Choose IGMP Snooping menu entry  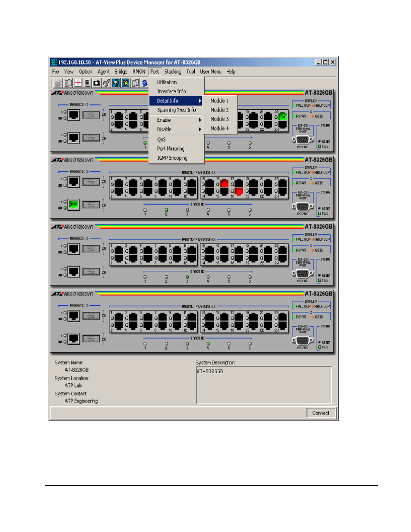tap(176, 158)
